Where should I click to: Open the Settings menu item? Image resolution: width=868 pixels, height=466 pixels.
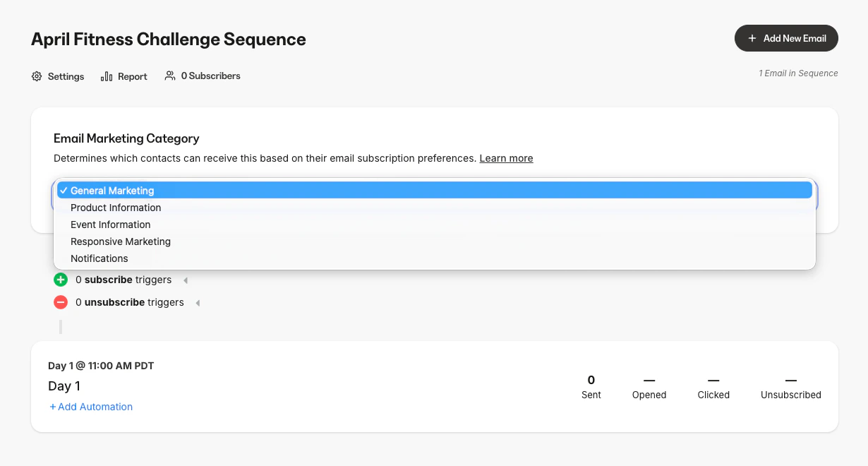click(x=66, y=76)
